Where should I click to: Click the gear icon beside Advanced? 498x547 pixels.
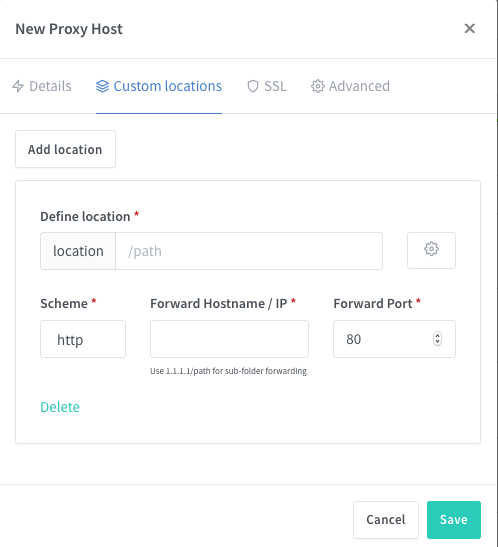317,86
